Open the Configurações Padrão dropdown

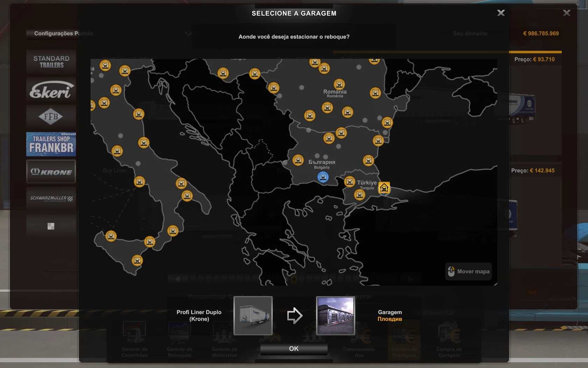pos(188,34)
